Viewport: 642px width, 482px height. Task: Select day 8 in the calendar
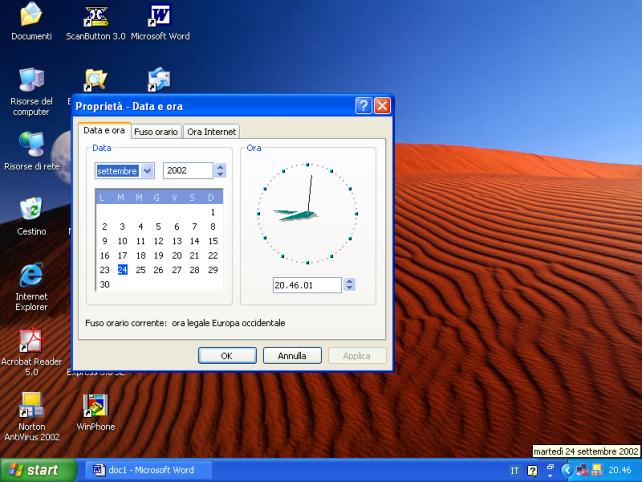pos(213,226)
